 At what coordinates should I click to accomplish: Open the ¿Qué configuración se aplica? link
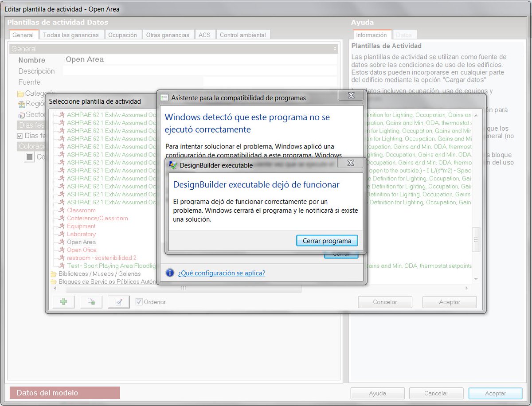[x=222, y=273]
